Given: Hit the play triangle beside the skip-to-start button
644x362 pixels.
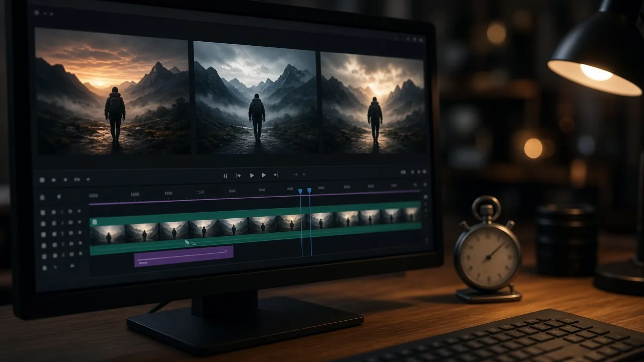Looking at the screenshot, I should point(252,175).
